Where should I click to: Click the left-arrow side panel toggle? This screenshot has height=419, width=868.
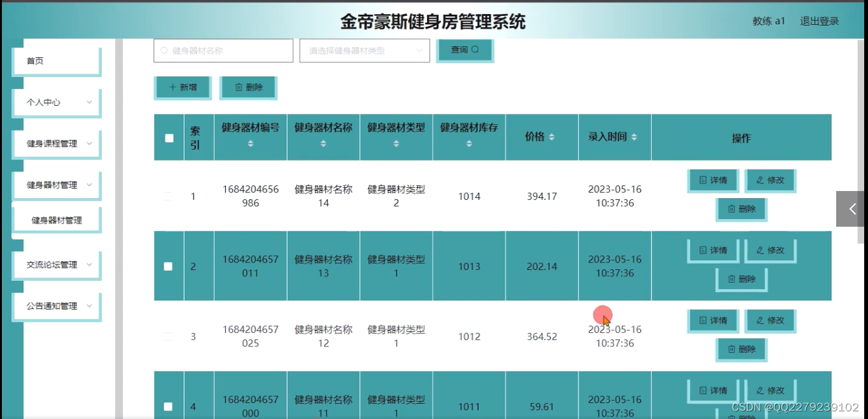(x=851, y=209)
